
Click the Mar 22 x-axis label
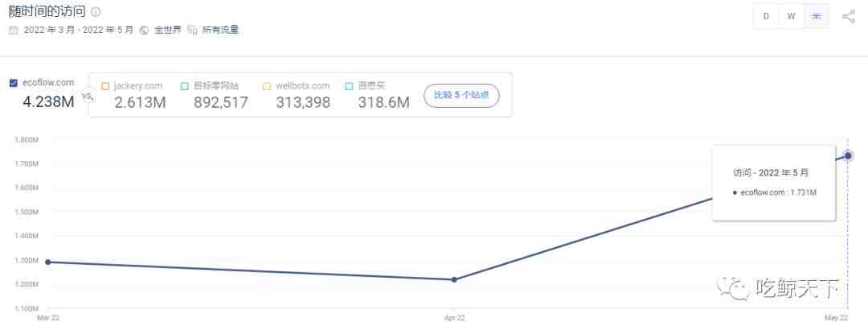[x=47, y=318]
